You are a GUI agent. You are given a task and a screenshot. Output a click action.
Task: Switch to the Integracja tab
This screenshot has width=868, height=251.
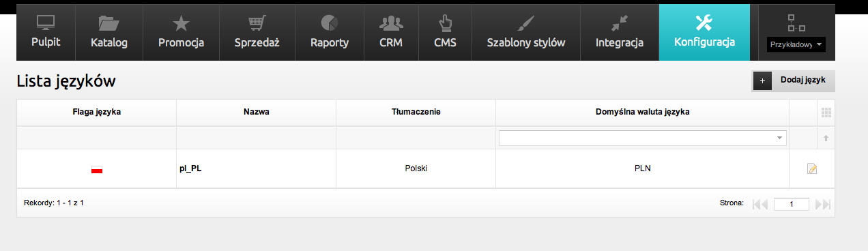click(x=619, y=32)
